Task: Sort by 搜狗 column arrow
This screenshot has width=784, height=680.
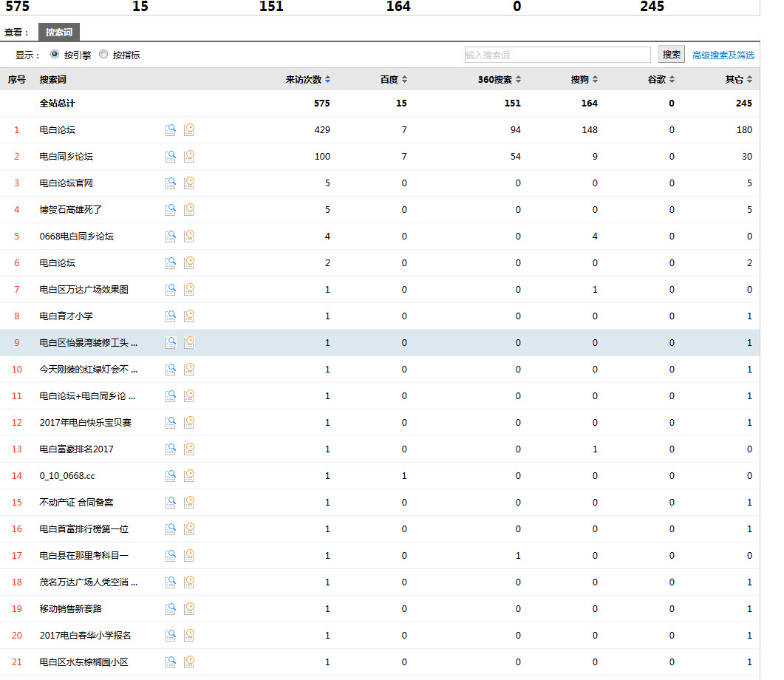Action: point(595,80)
